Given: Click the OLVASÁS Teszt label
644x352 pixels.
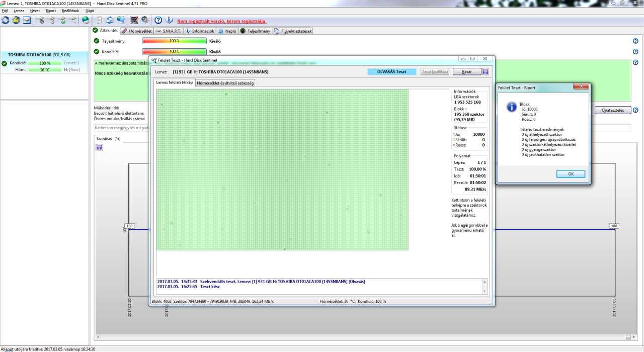Looking at the screenshot, I should (392, 72).
